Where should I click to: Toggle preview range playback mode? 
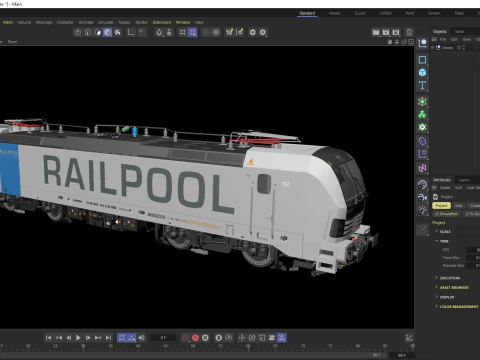(132, 338)
